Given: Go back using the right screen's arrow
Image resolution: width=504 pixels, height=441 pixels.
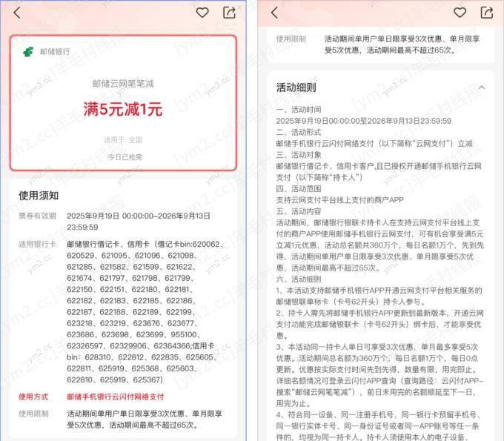Looking at the screenshot, I should pos(274,13).
